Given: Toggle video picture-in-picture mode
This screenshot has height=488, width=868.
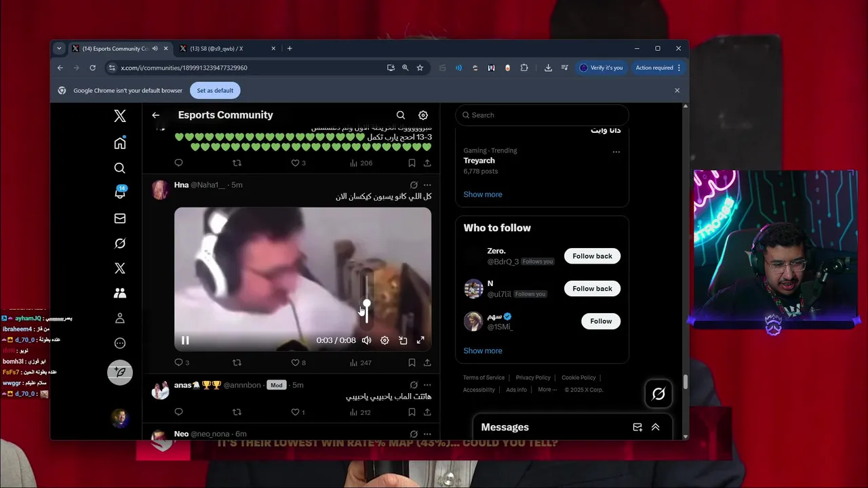Looking at the screenshot, I should click(x=403, y=340).
